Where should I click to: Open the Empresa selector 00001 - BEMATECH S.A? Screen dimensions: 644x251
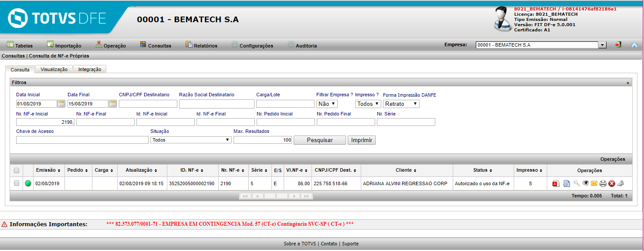(x=541, y=45)
